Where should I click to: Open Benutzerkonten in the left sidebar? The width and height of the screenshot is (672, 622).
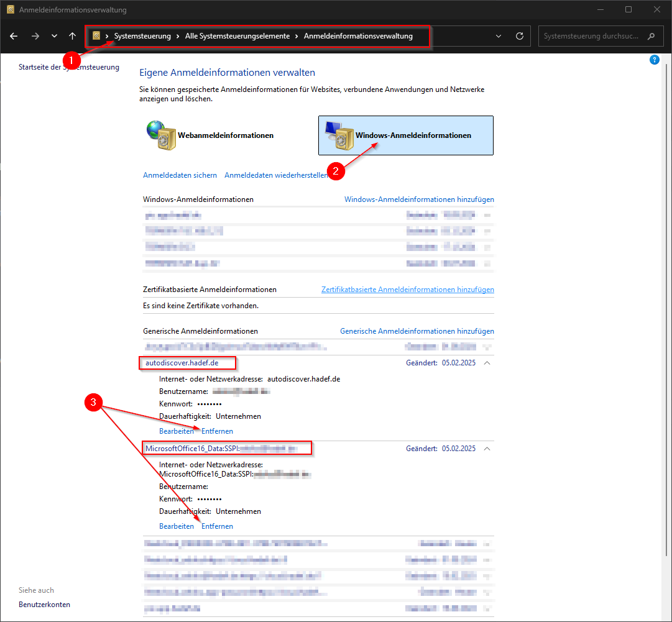coord(44,605)
